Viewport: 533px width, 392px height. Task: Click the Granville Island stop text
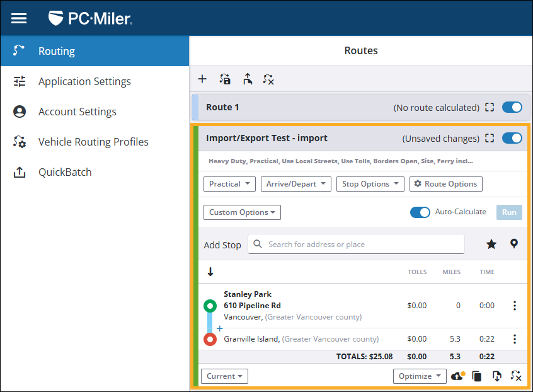click(x=301, y=339)
